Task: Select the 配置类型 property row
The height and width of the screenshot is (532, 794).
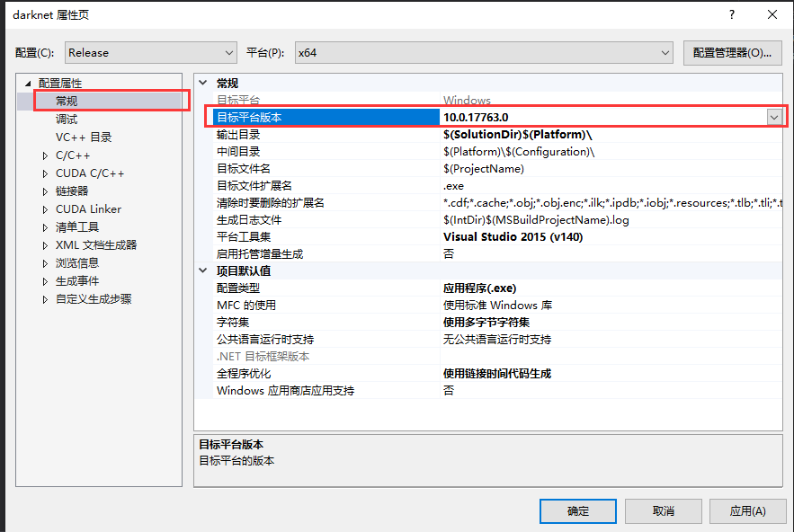Action: point(497,288)
